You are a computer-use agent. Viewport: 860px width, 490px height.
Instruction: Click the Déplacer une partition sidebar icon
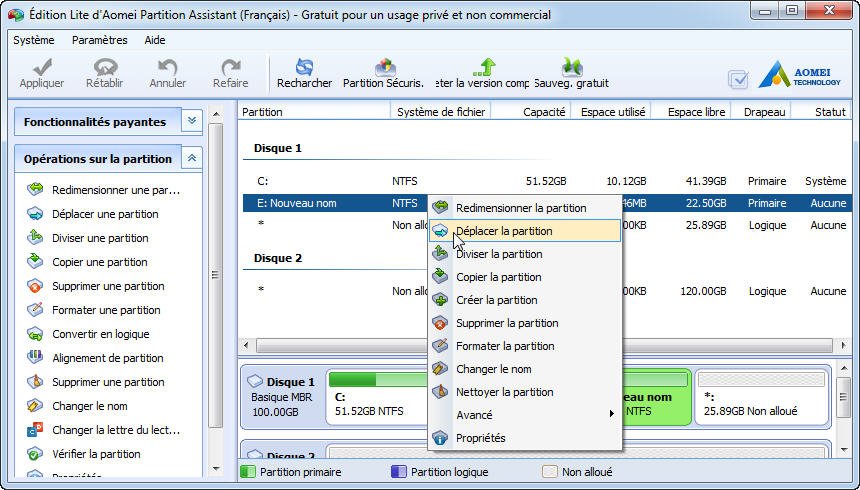tap(35, 214)
